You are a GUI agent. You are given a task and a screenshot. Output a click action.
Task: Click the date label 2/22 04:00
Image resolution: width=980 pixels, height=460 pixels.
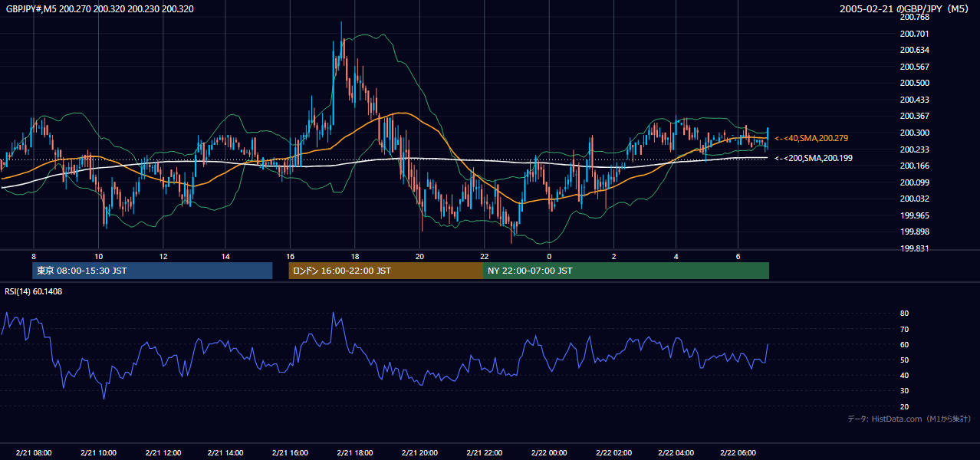point(676,453)
